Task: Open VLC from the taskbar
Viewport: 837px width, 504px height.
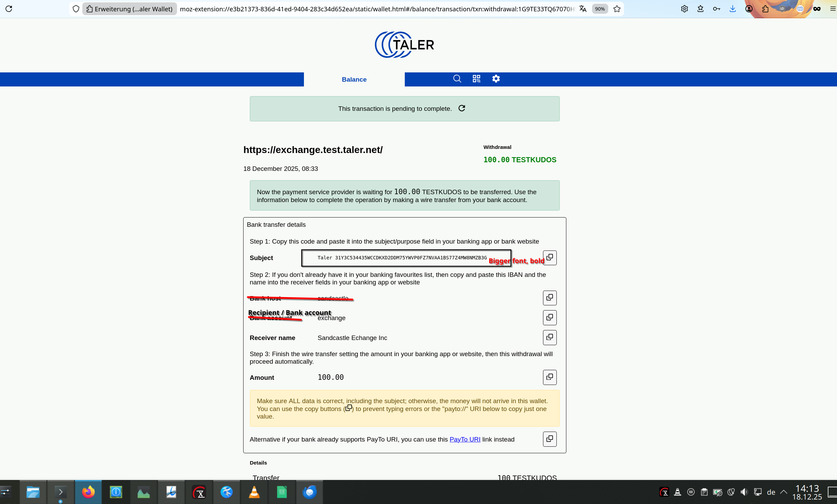Action: click(254, 492)
